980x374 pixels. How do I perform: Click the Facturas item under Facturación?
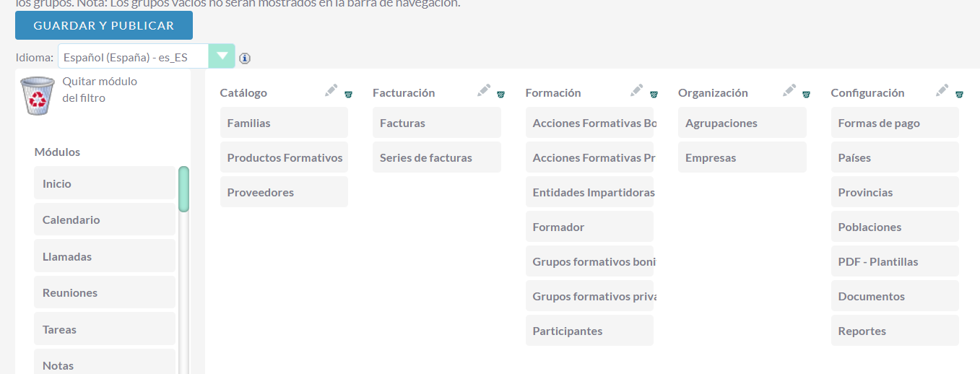(437, 123)
